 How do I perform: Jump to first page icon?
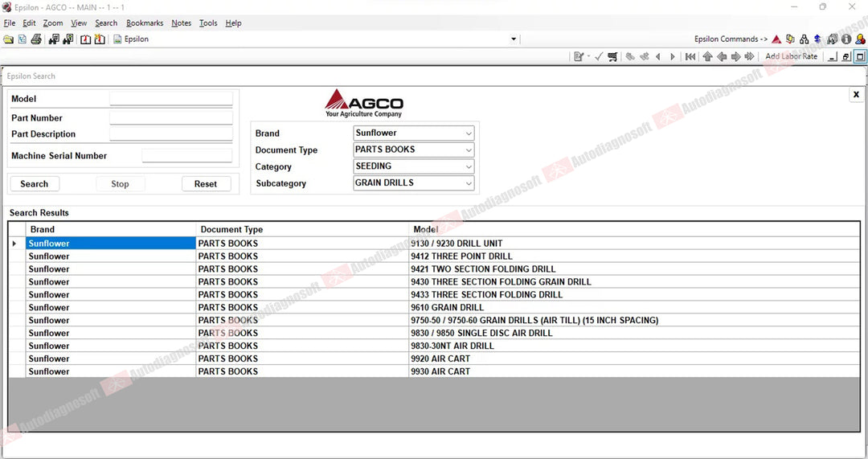[x=690, y=56]
